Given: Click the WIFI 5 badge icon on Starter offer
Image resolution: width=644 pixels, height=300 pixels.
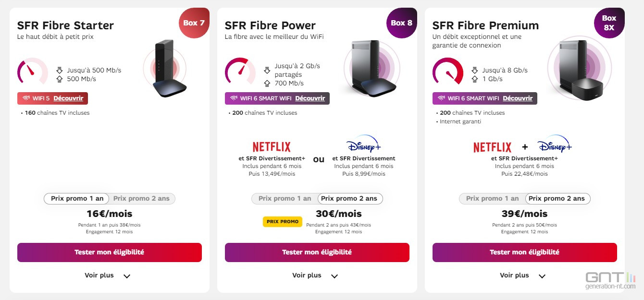Looking at the screenshot, I should (25, 98).
